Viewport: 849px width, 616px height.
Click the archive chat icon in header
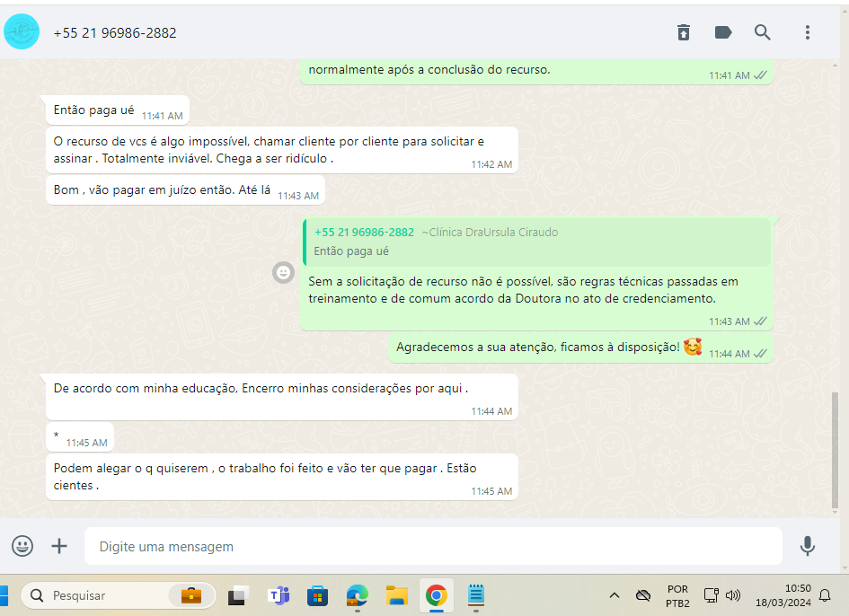click(x=684, y=32)
